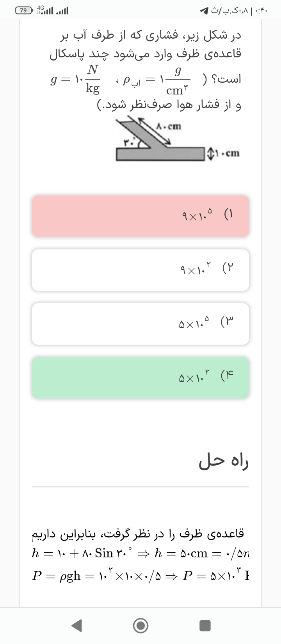Screen dimensions: 281x644
Task: Tap the راه حل solution heading
Action: pos(224,461)
